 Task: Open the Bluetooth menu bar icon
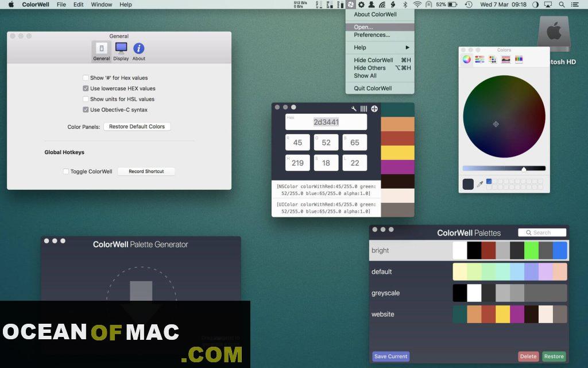pos(405,5)
